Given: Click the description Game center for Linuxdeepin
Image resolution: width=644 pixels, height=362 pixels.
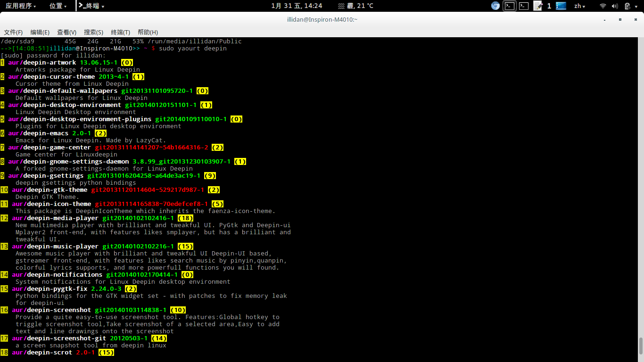Looking at the screenshot, I should coord(66,154).
